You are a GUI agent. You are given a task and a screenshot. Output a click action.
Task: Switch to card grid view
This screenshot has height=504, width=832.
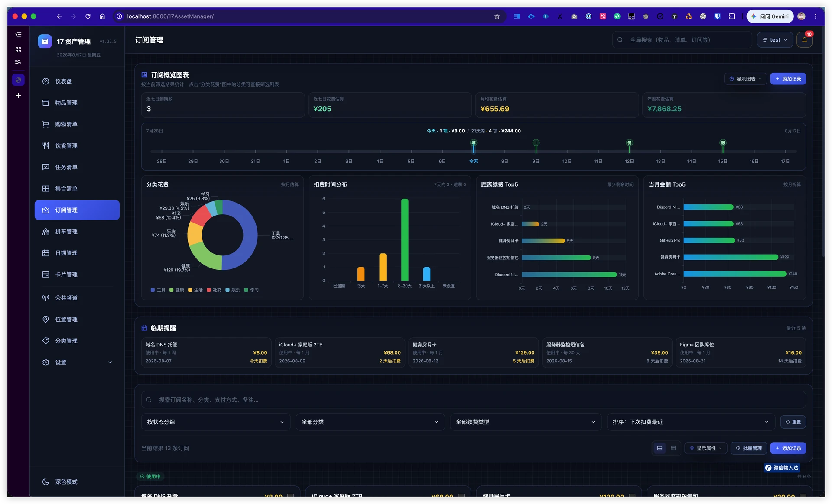[x=660, y=448]
